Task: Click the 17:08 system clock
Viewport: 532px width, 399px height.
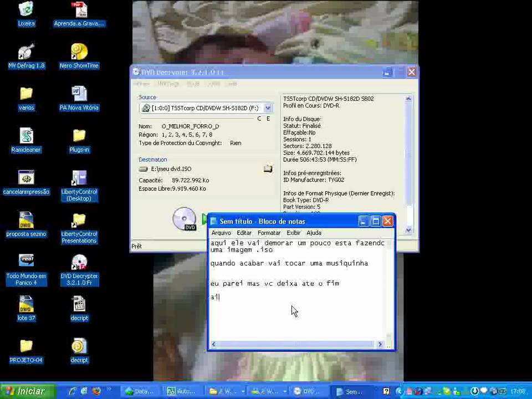Action: (518, 391)
